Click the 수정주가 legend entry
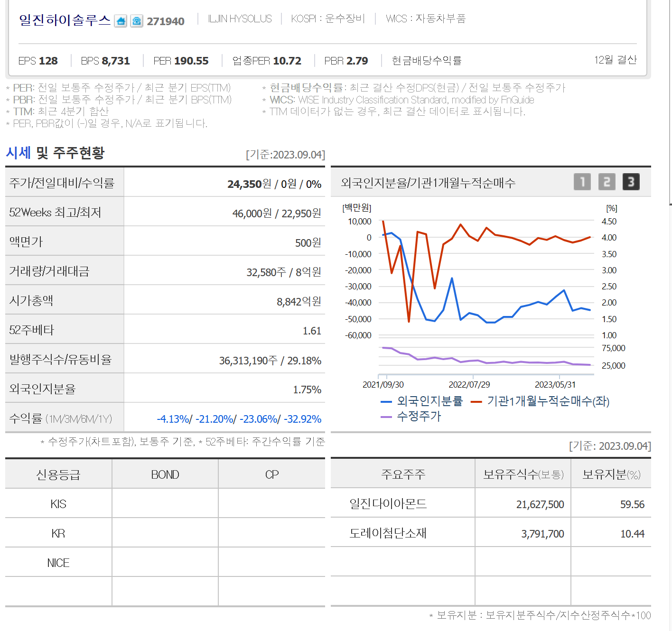This screenshot has width=672, height=631. coord(411,417)
